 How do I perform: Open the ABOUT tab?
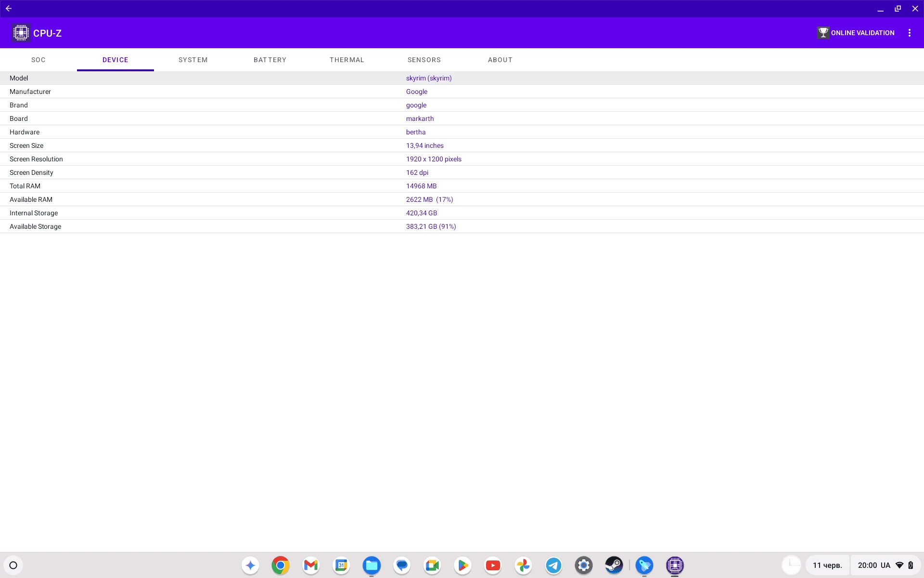(500, 60)
